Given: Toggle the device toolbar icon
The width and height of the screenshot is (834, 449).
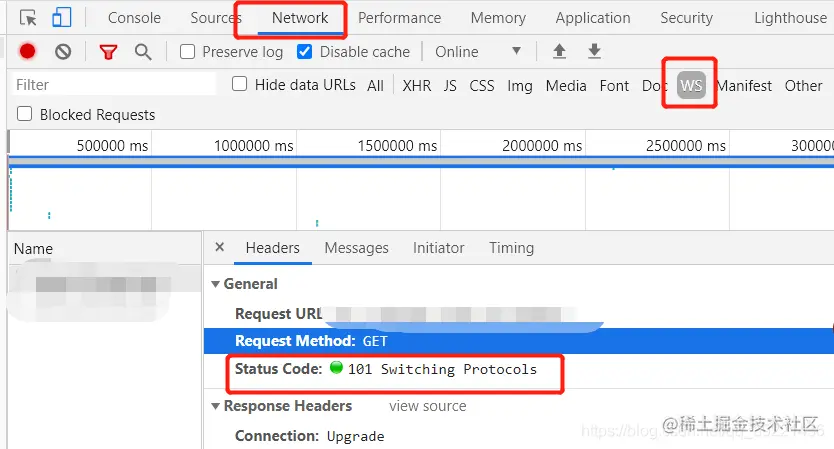Looking at the screenshot, I should 61,18.
